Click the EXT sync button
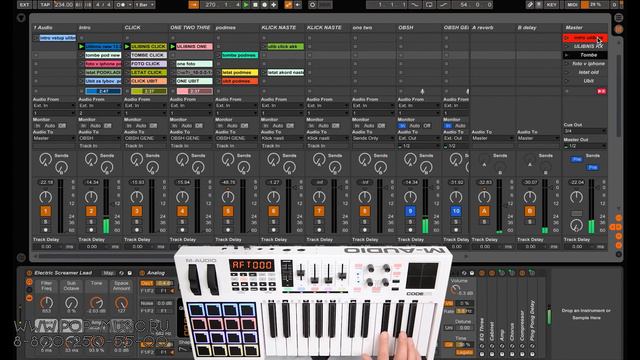Screen dimensions: 640x360 point(24,5)
